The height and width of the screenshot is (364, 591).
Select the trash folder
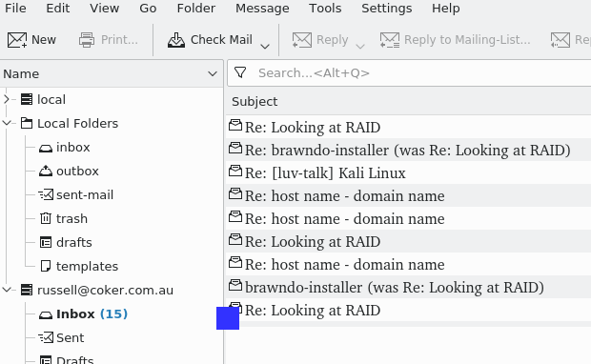(71, 218)
